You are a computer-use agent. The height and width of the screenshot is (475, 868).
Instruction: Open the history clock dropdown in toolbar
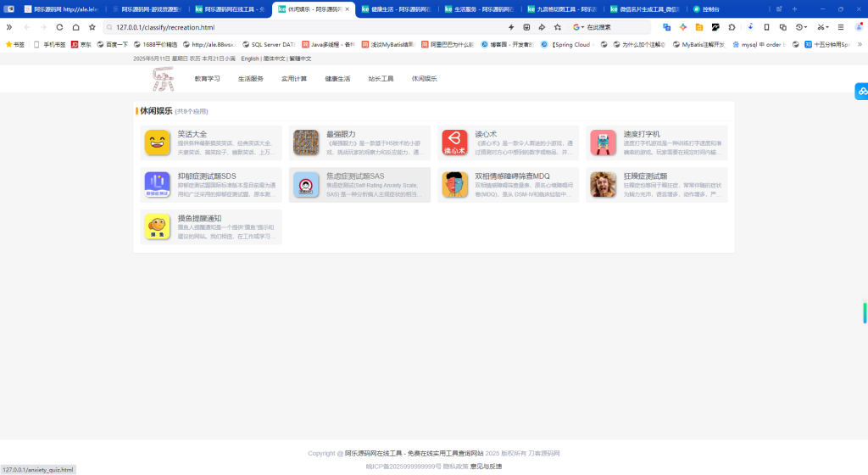point(801,27)
